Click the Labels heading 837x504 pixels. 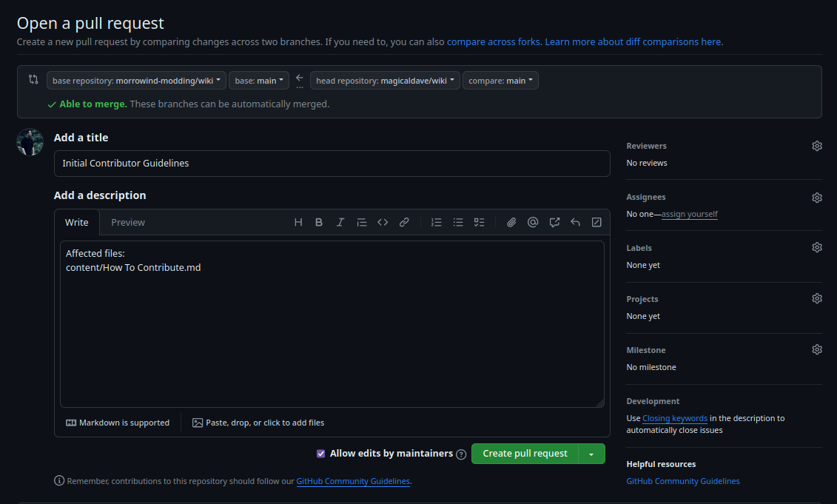point(639,248)
